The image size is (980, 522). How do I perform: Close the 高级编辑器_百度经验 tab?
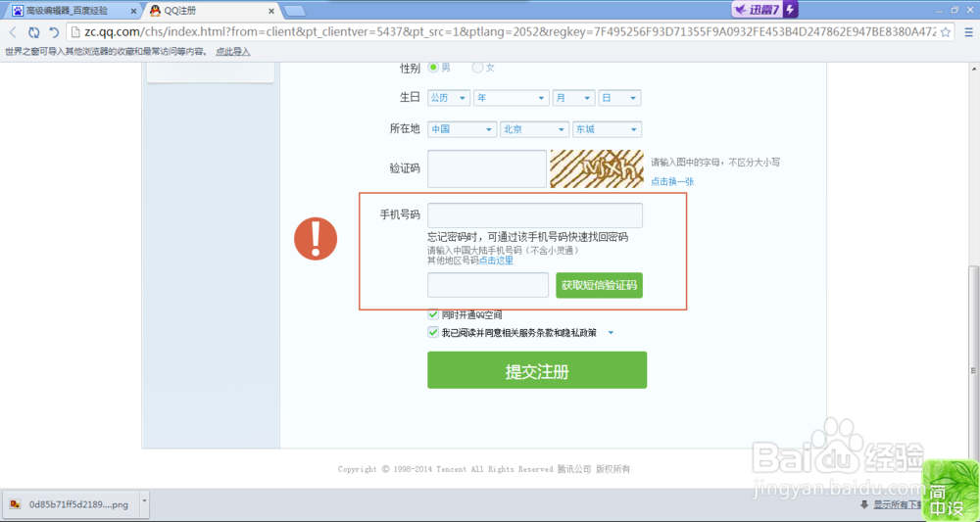pos(133,11)
